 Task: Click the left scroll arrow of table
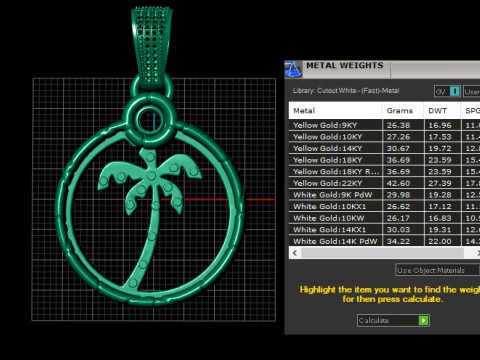295,253
